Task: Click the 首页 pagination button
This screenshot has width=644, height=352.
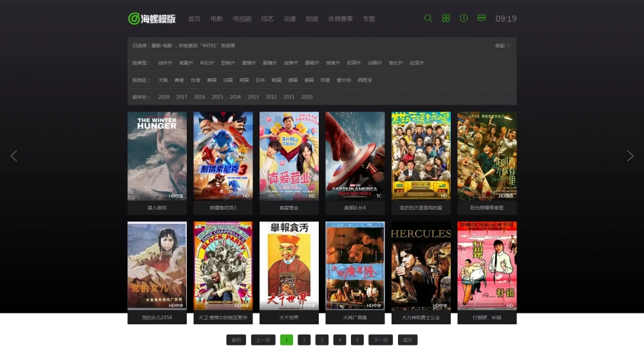Action: click(236, 340)
